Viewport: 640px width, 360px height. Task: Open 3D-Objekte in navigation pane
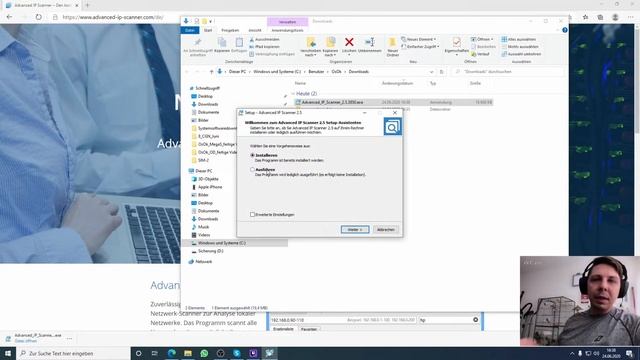click(208, 179)
